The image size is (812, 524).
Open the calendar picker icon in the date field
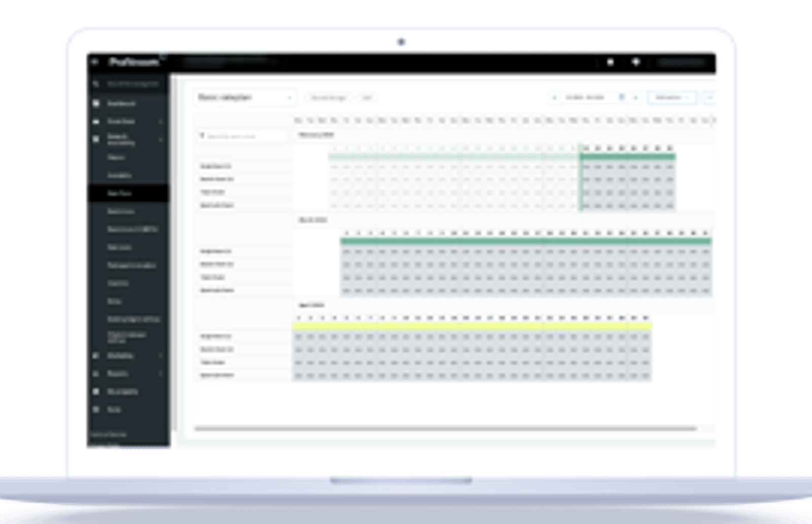click(x=622, y=97)
